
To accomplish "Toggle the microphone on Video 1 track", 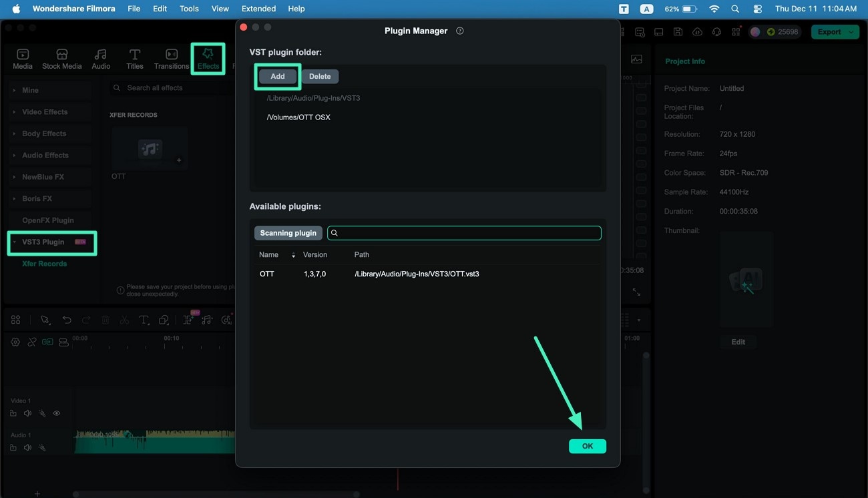I will point(42,413).
